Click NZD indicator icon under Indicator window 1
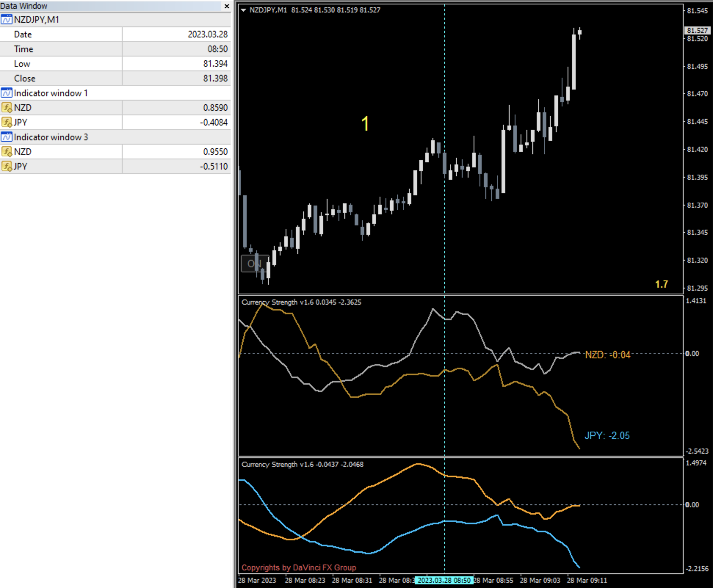The image size is (713, 588). (7, 108)
